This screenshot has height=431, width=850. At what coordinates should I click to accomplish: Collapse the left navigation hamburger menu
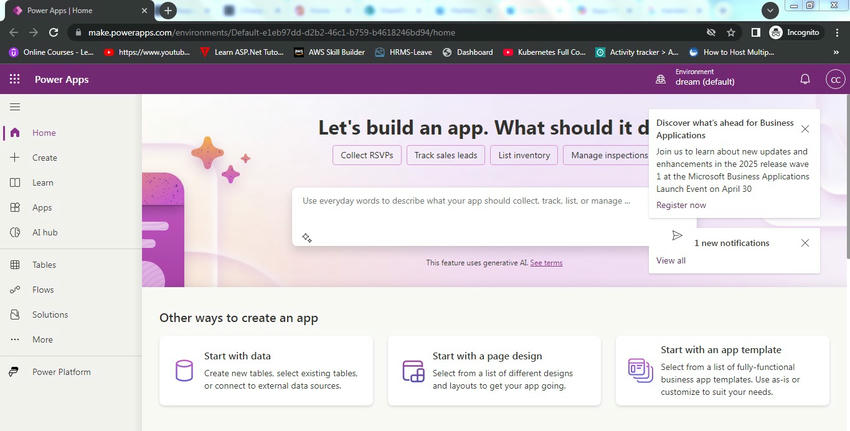[x=15, y=107]
